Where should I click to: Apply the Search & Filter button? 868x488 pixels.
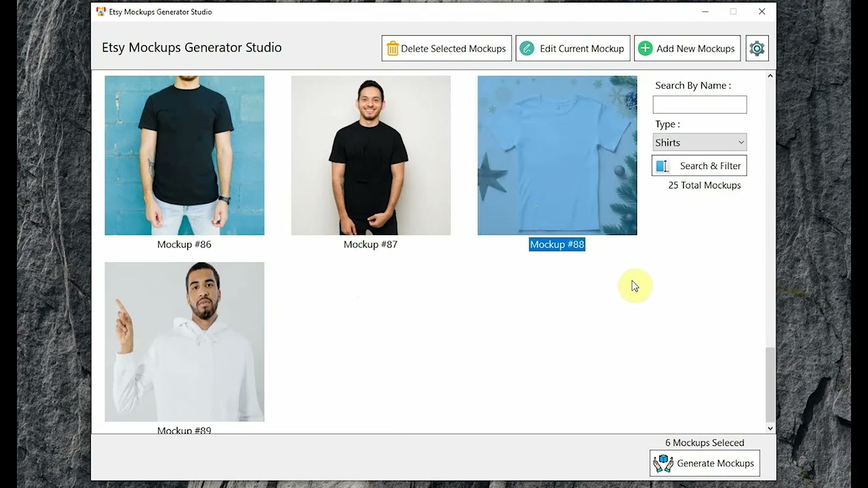coord(699,166)
